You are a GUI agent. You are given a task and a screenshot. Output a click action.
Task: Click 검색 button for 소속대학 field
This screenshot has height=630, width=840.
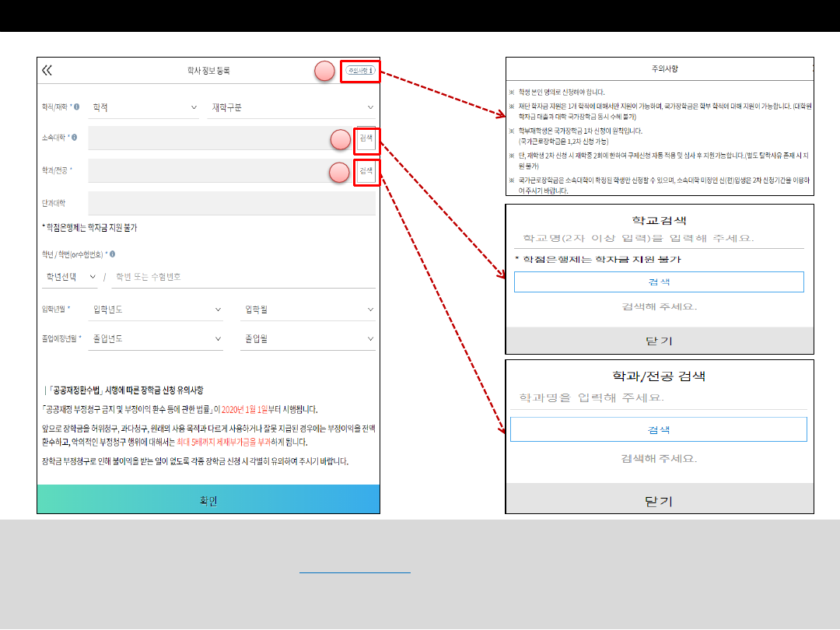(x=366, y=139)
